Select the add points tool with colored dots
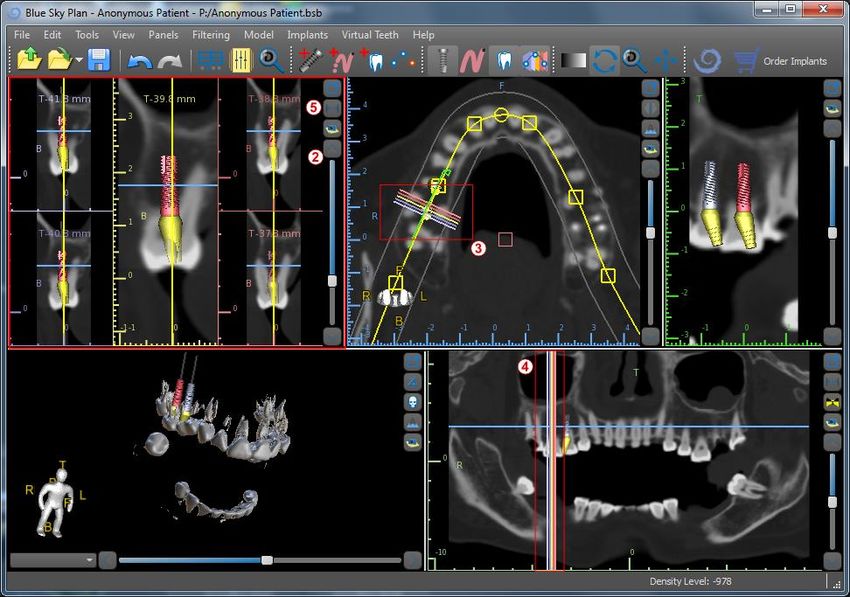Image resolution: width=850 pixels, height=597 pixels. [403, 60]
